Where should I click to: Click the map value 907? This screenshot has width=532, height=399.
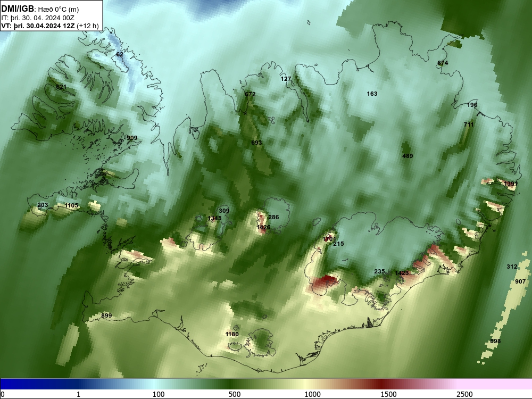coord(520,281)
